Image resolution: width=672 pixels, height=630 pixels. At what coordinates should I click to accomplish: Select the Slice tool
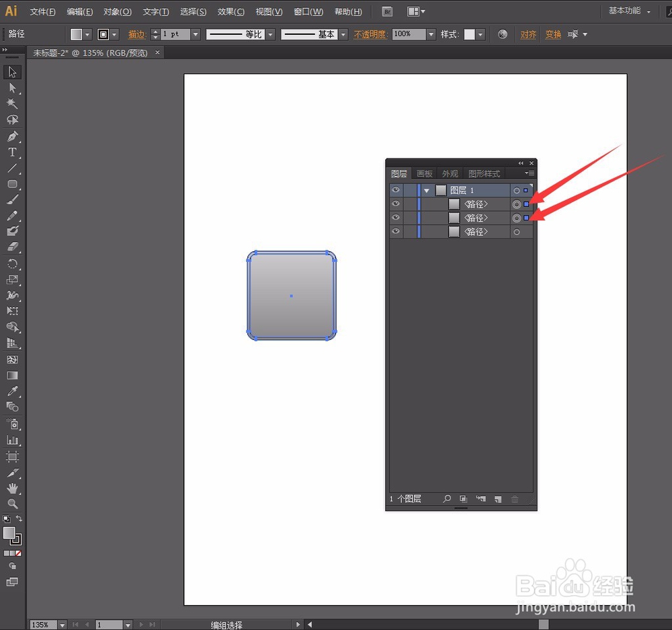12,473
